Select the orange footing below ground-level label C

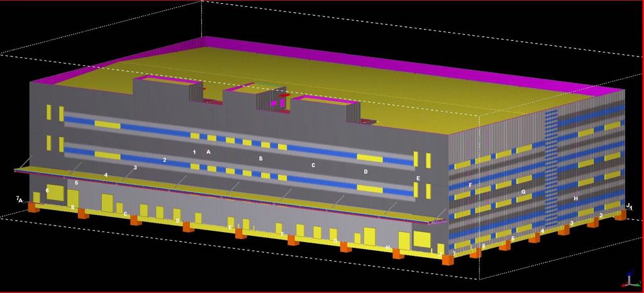pos(135,220)
